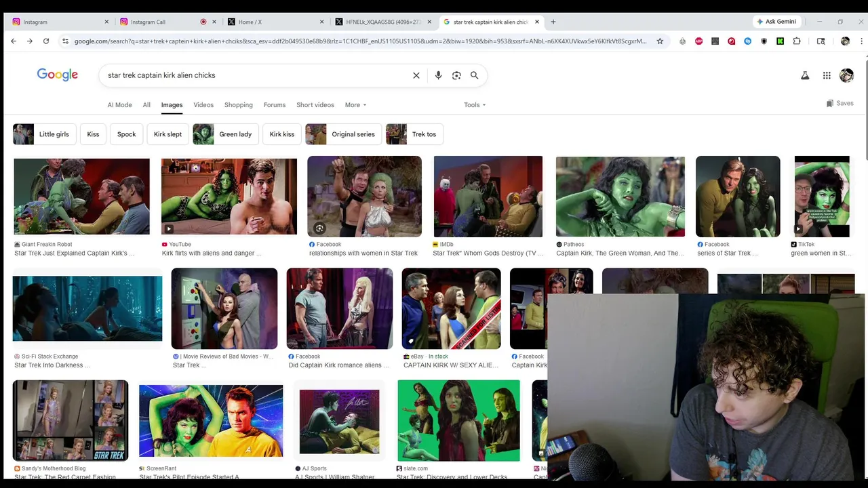Filter by Spock chip
Viewport: 868px width, 488px height.
click(127, 134)
